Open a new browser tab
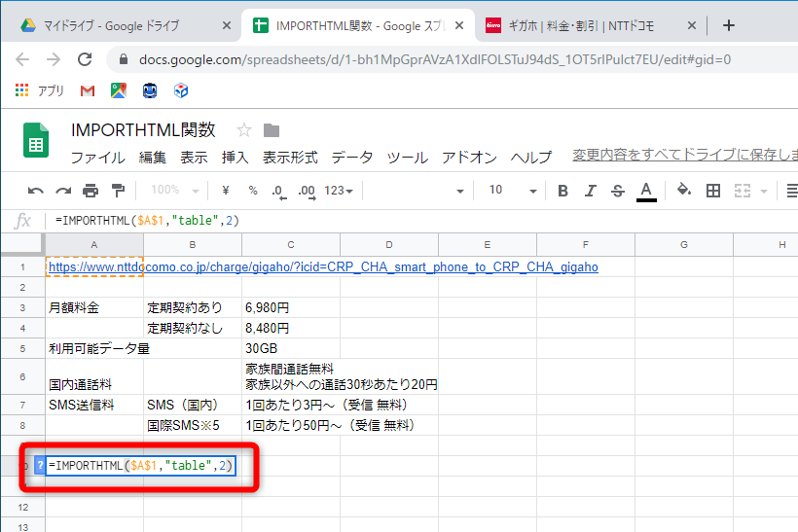The width and height of the screenshot is (798, 532). tap(728, 25)
